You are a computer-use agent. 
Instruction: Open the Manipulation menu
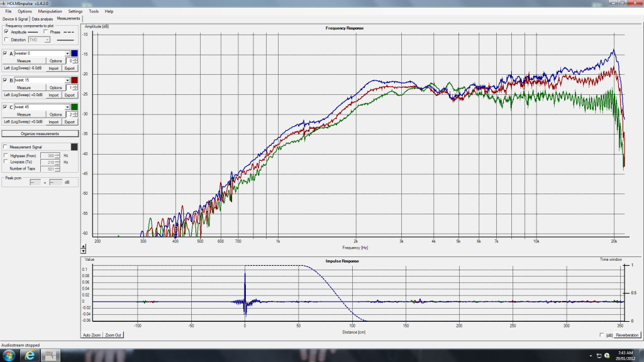point(50,11)
